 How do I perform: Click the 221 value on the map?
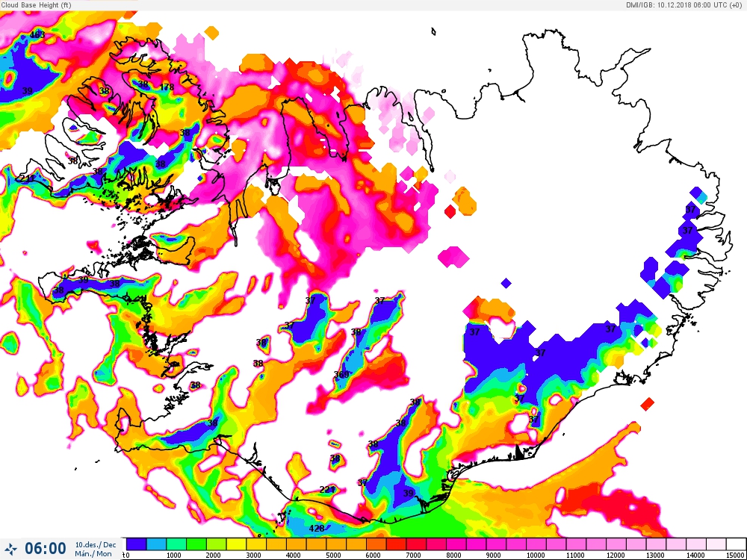(327, 490)
